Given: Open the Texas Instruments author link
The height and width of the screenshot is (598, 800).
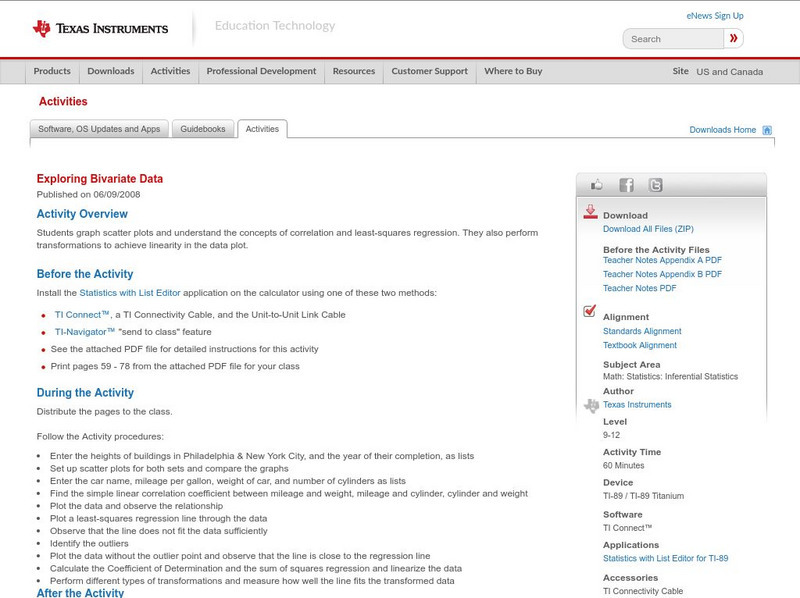Looking at the screenshot, I should coord(637,405).
